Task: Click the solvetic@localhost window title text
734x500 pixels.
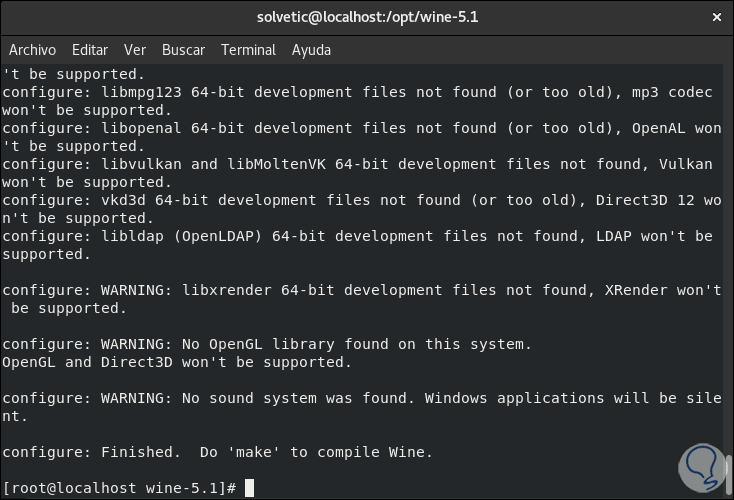Action: [366, 17]
